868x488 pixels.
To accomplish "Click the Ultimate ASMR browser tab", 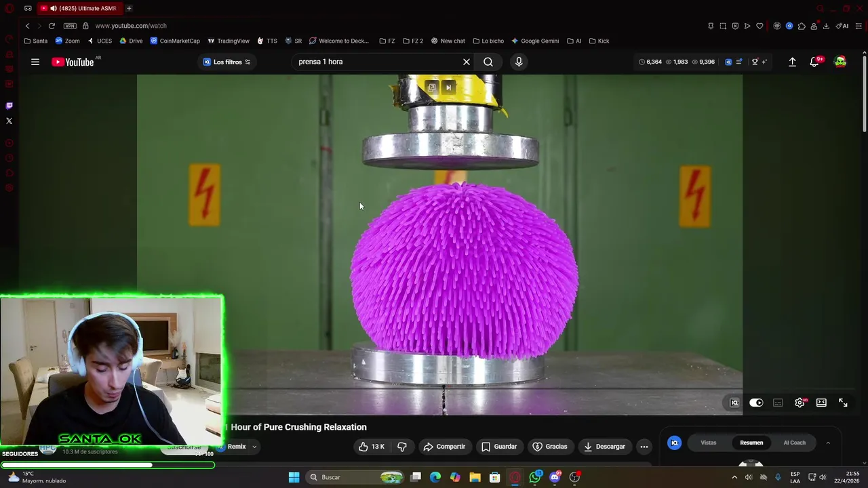I will (x=81, y=8).
